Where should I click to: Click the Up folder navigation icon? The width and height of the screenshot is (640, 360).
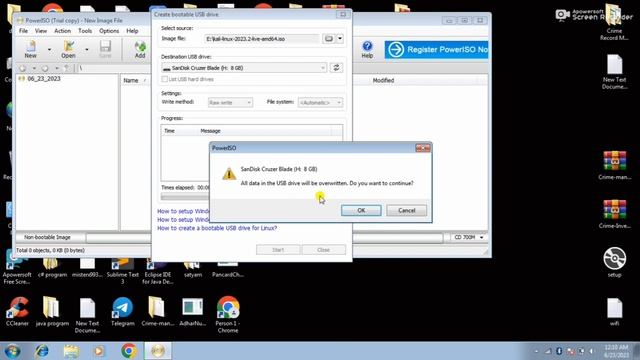coord(67,68)
